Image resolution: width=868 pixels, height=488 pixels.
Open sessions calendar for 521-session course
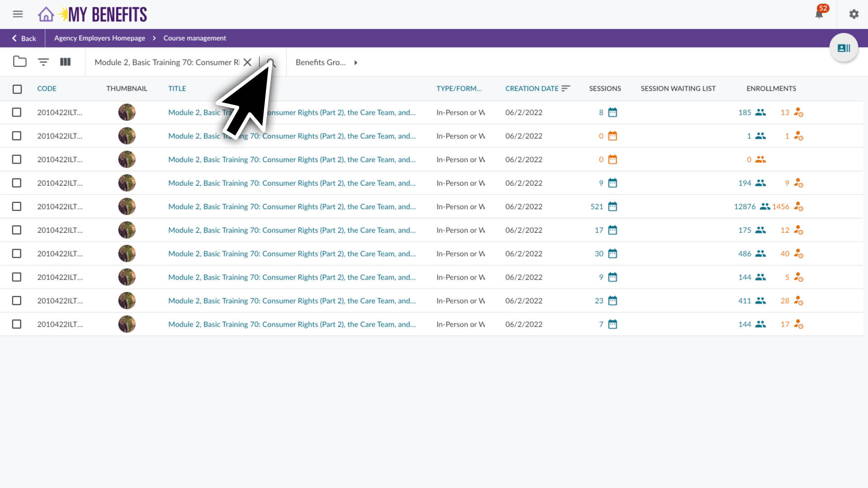[613, 206]
